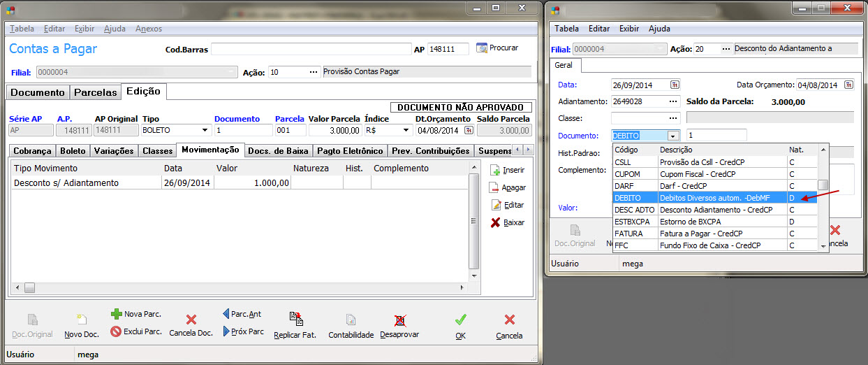Collapse the Documento DEBITO combo box
Viewport: 868px width, 365px height.
673,136
